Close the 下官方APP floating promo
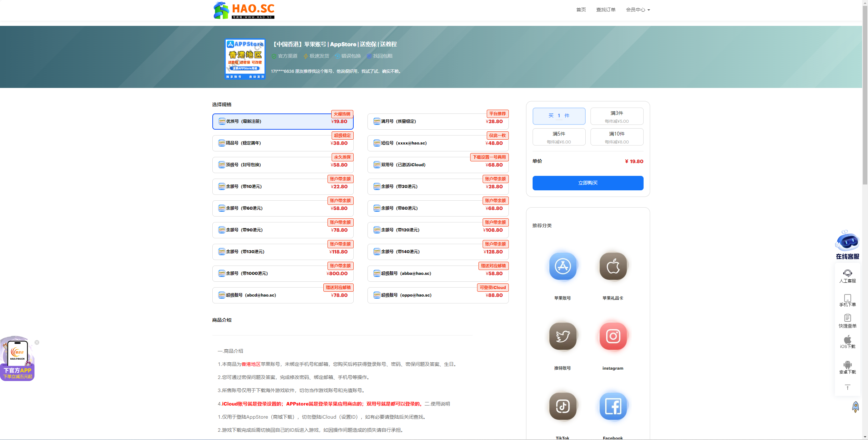 (37, 342)
